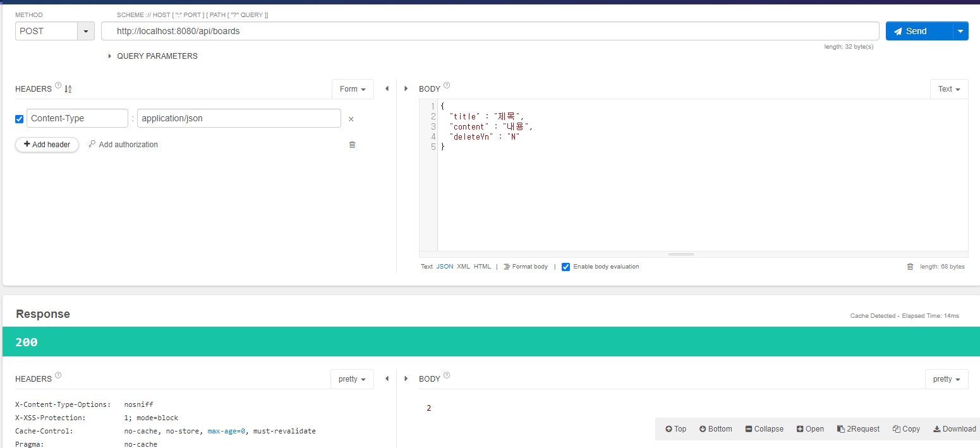Switch body syntax to JSON
The image size is (980, 448).
pyautogui.click(x=445, y=267)
